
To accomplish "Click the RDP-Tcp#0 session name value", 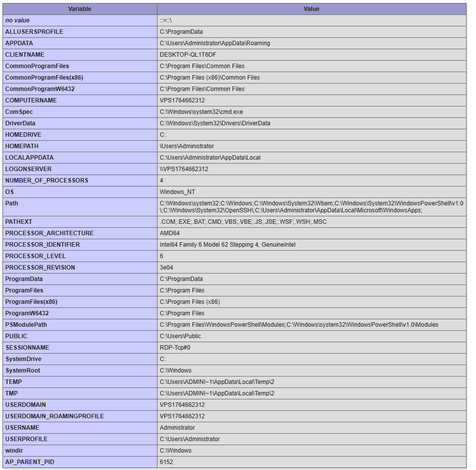I will [x=175, y=348].
